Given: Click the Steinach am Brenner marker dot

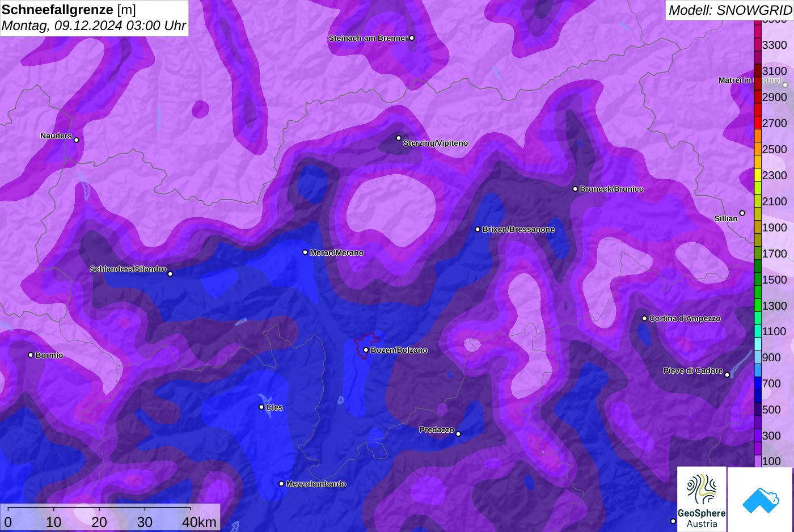Looking at the screenshot, I should coord(412,38).
